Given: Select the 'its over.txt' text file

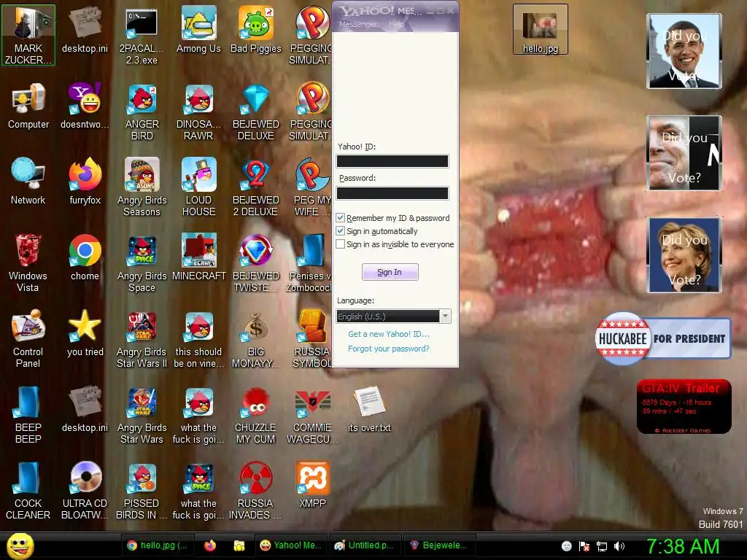Looking at the screenshot, I should click(369, 409).
